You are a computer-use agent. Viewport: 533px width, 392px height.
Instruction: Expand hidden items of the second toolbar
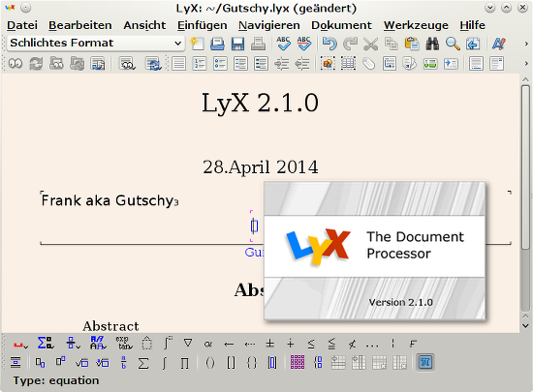point(526,64)
